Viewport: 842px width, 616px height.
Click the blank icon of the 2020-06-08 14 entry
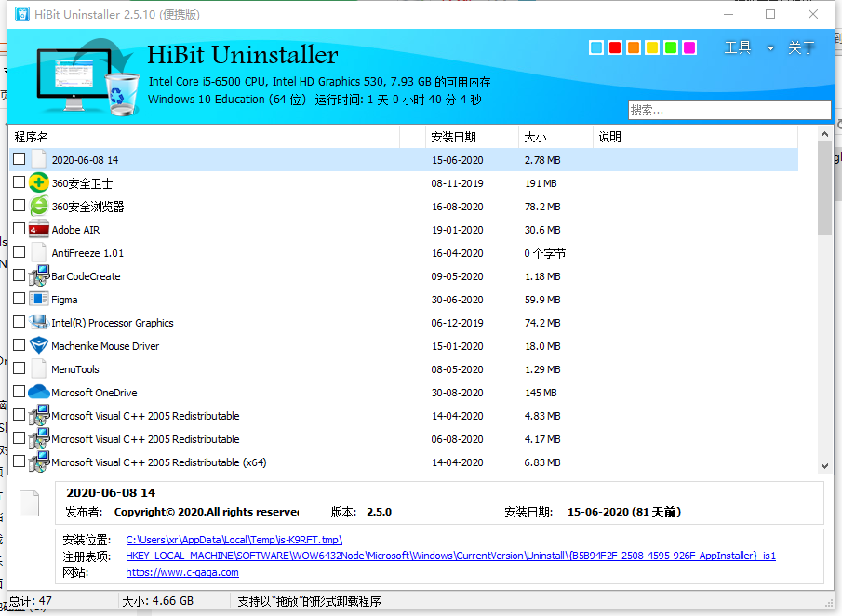click(39, 159)
